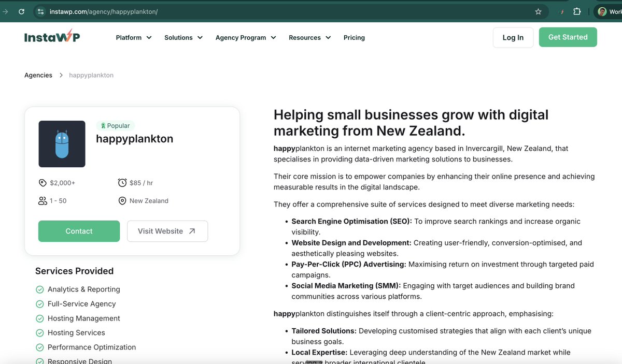Screen dimensions: 622x364
Task: Click the price tag icon beside $2,000+
Action: click(43, 183)
